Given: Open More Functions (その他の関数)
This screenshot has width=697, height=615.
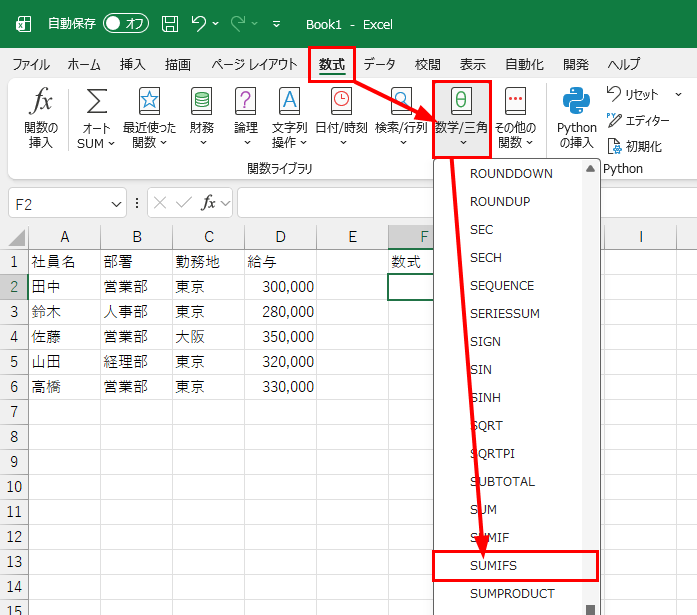Looking at the screenshot, I should pyautogui.click(x=515, y=118).
